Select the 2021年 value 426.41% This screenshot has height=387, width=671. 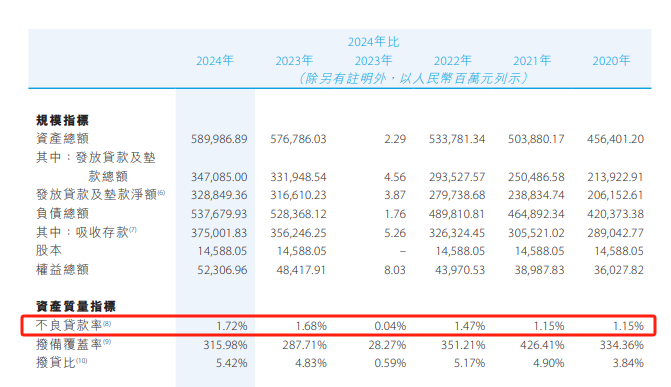click(x=542, y=345)
